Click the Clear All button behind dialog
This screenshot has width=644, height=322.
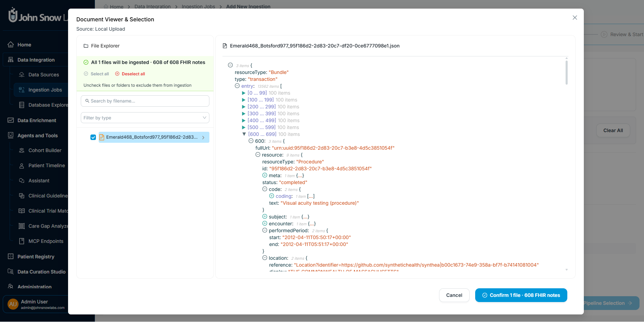613,130
